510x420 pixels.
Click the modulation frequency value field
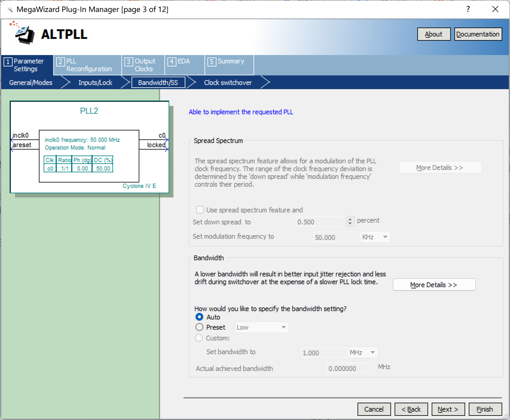pyautogui.click(x=337, y=237)
